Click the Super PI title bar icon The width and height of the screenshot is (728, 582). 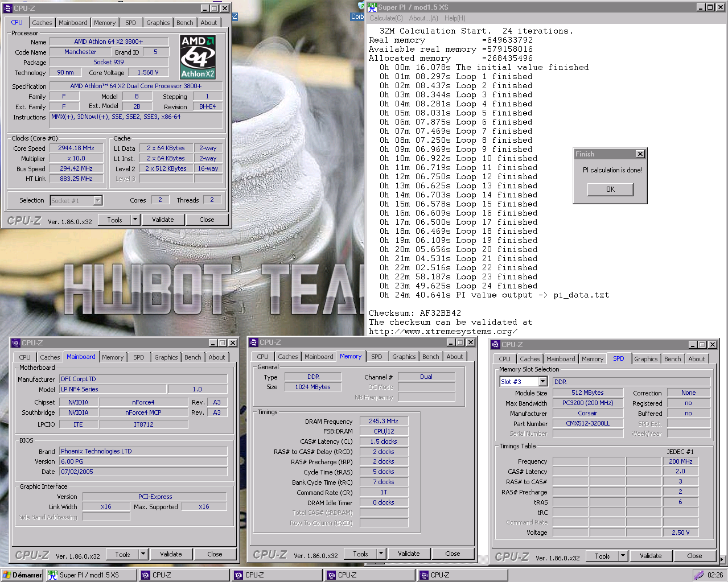point(372,7)
